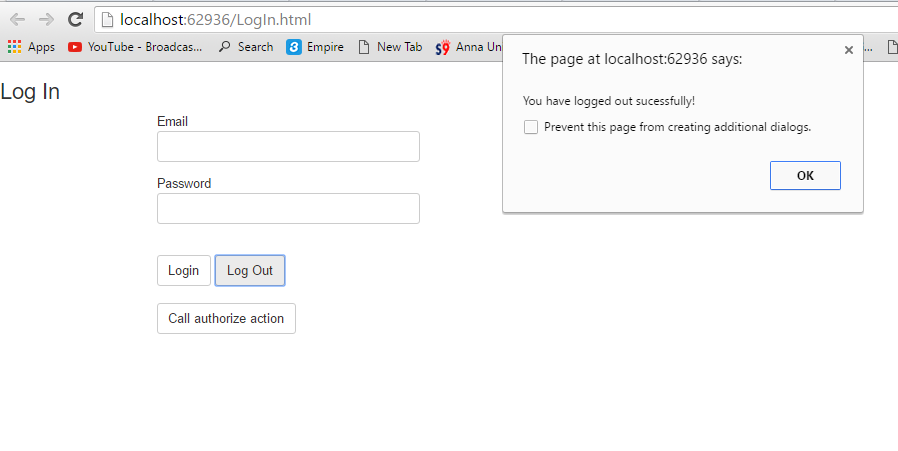898x451 pixels.
Task: Click the Log Out button
Action: (250, 271)
